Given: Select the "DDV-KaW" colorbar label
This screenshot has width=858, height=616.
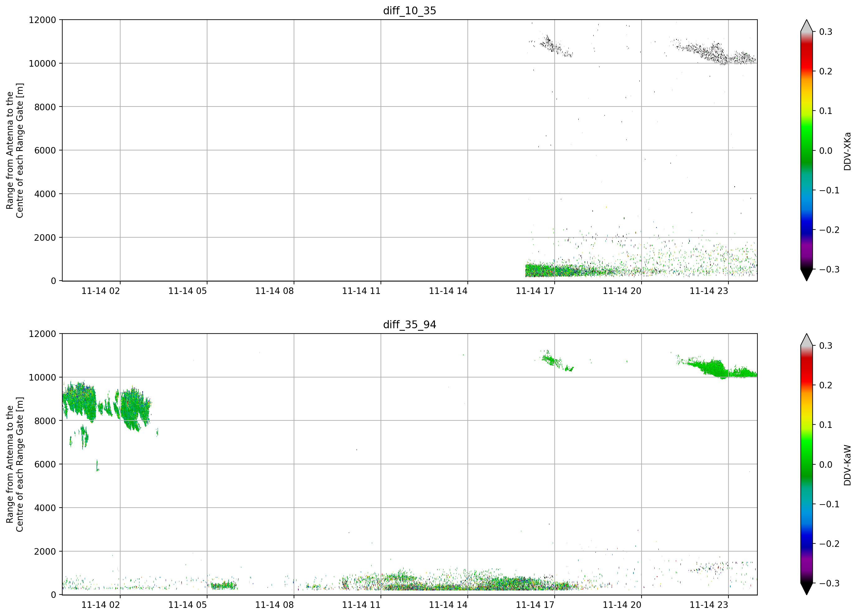Looking at the screenshot, I should pos(847,465).
